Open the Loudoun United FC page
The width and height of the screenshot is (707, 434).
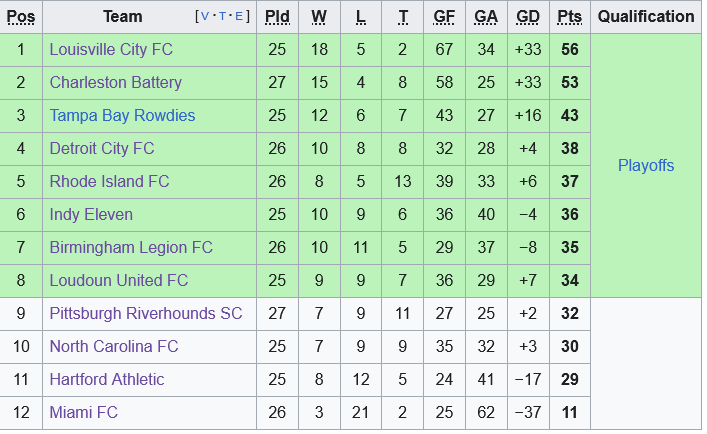point(118,280)
